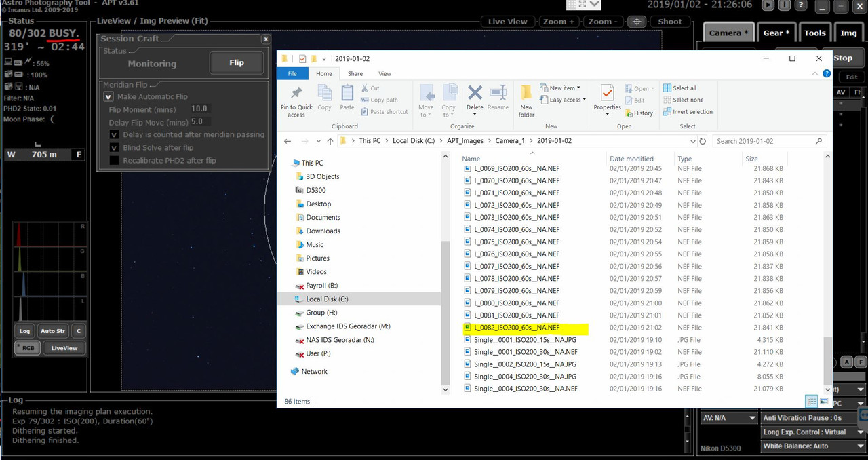Click Pin to Quick access icon
The height and width of the screenshot is (460, 868).
(x=296, y=94)
